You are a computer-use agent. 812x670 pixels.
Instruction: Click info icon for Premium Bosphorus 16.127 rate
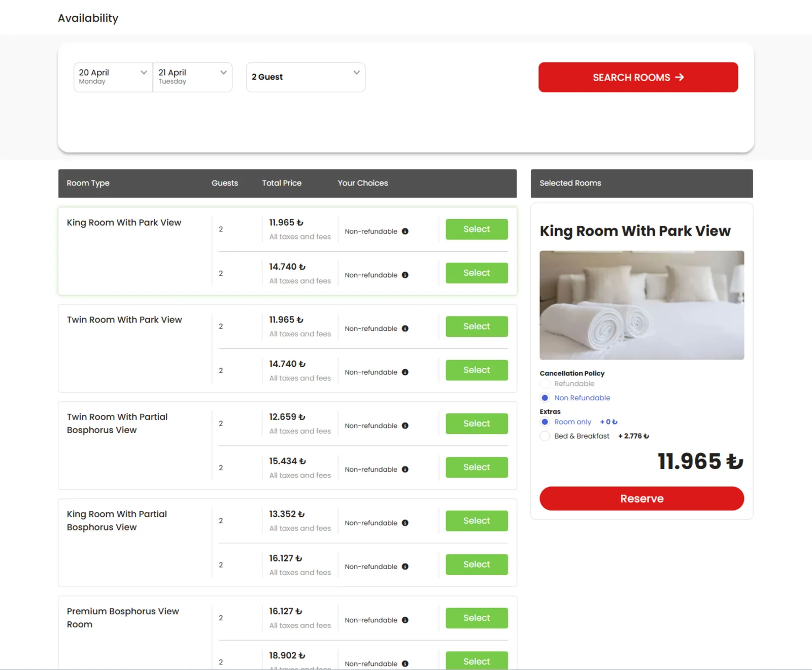pos(405,620)
